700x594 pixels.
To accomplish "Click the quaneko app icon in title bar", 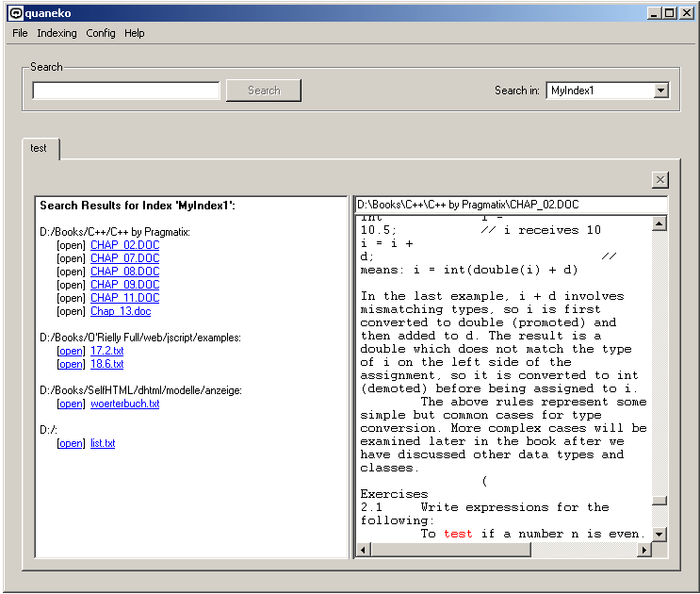I will coord(15,13).
